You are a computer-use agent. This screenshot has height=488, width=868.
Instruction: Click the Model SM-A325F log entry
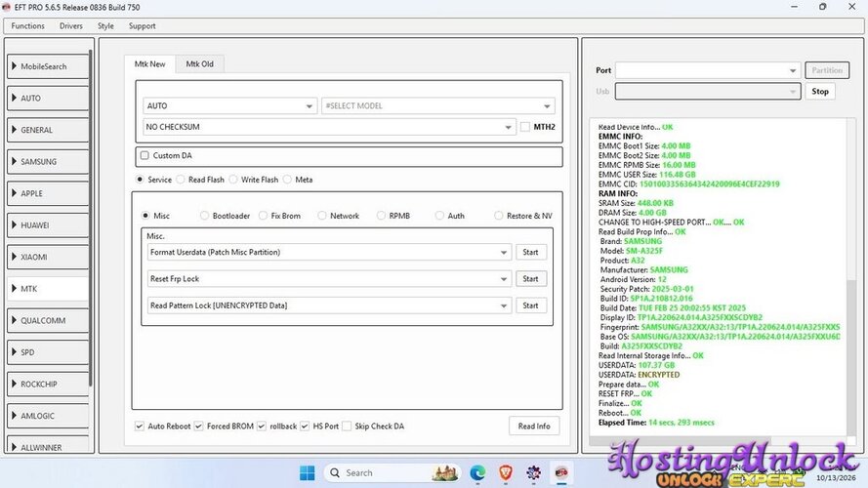(632, 251)
